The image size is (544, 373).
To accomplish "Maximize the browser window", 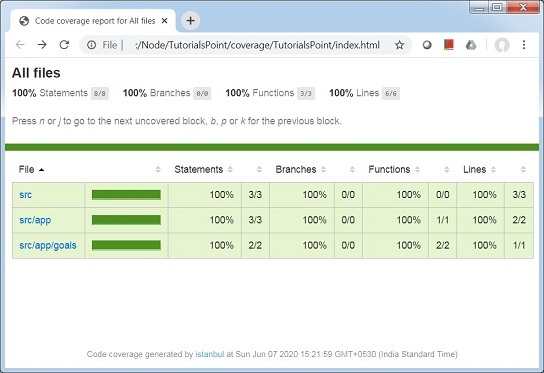I will click(497, 7).
